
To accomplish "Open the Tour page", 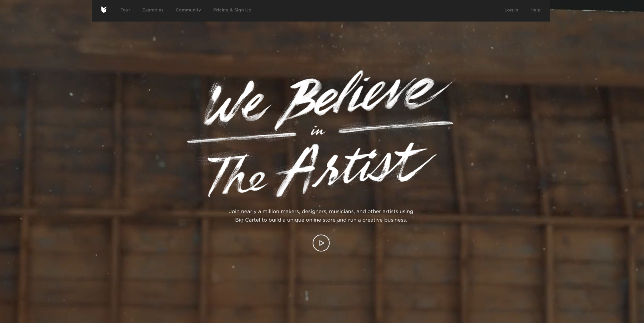I will tap(125, 10).
